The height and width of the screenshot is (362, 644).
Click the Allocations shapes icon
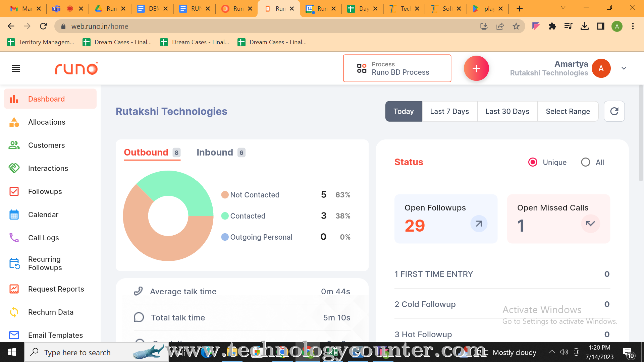click(14, 122)
